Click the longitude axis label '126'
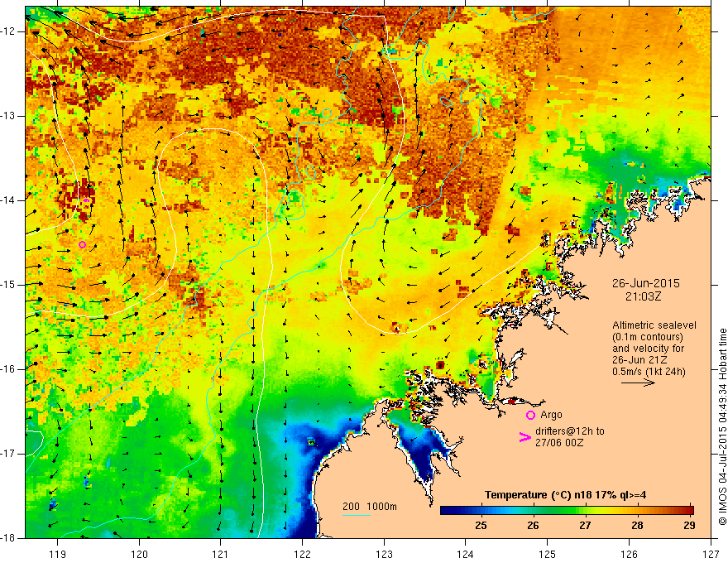 click(x=629, y=555)
